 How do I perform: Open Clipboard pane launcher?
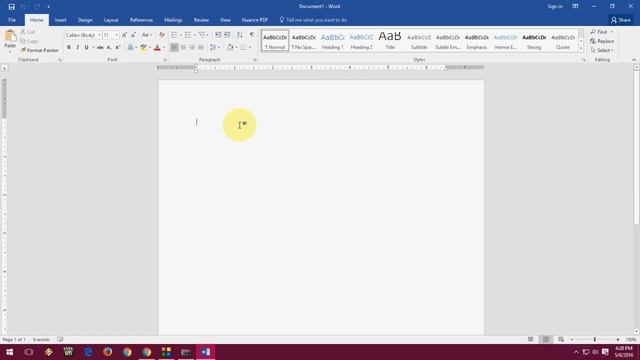point(60,60)
